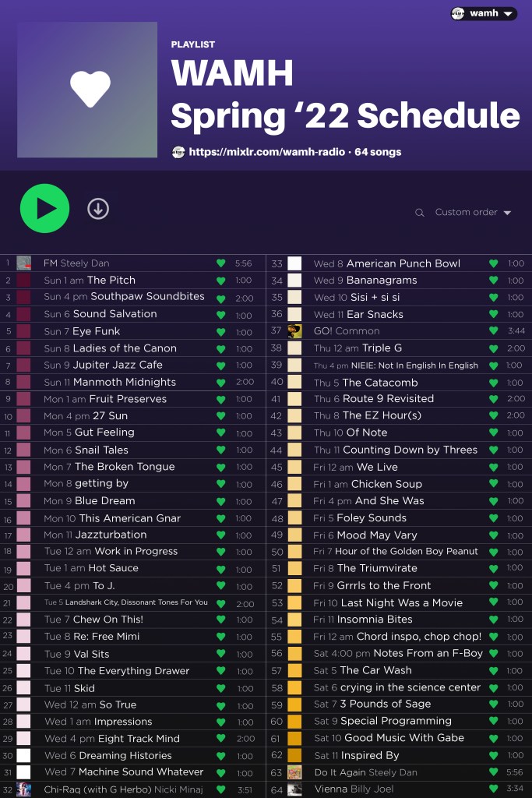Click the Do It Again album art

[294, 772]
